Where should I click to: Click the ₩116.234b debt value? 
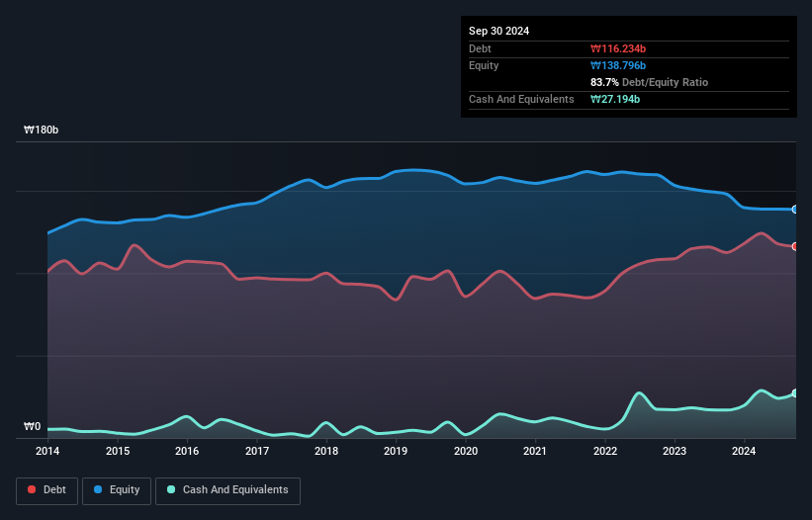(618, 48)
